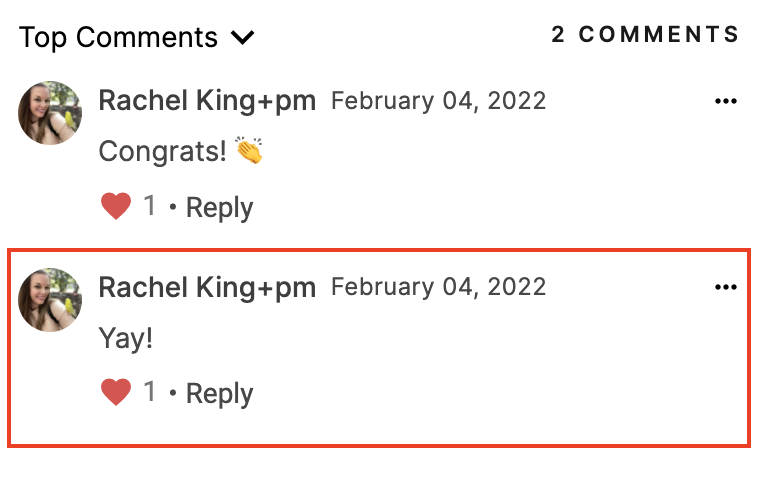Screen dimensions: 768x480
Task: Click the clapping hands emoji
Action: click(x=249, y=150)
